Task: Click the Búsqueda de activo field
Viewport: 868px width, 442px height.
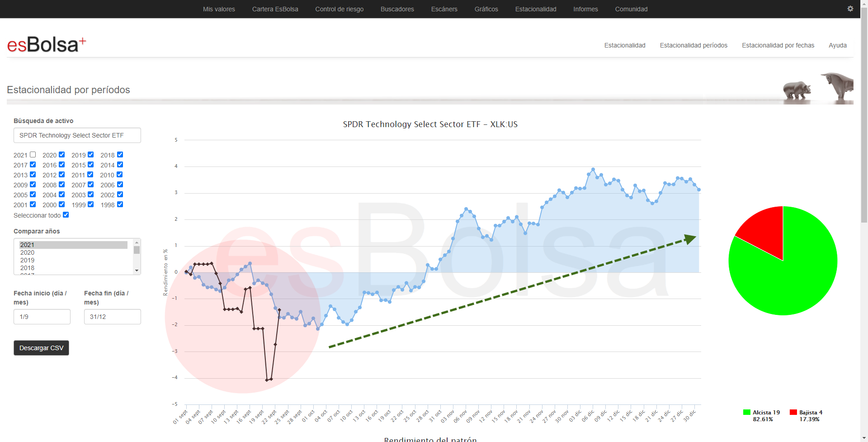Action: (x=77, y=135)
